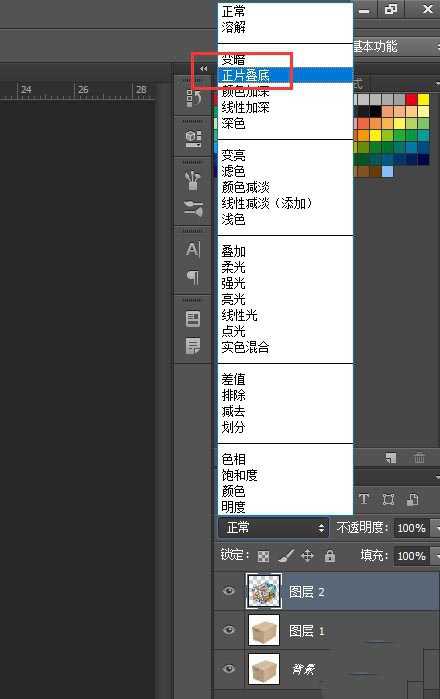This screenshot has height=699, width=440.
Task: Choose 排除 blend mode
Action: (285, 395)
